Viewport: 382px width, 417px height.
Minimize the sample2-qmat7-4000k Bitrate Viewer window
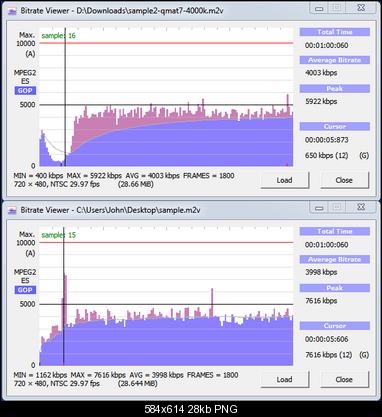[x=319, y=8]
